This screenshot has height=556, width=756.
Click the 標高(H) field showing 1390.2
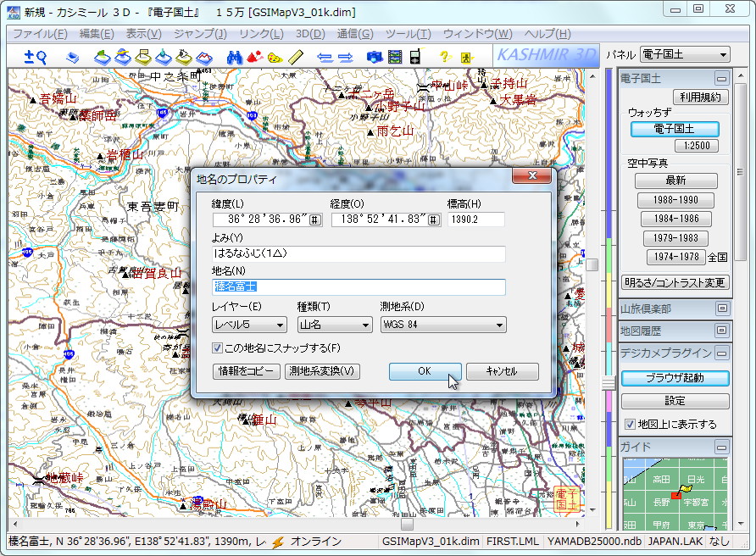coord(475,220)
